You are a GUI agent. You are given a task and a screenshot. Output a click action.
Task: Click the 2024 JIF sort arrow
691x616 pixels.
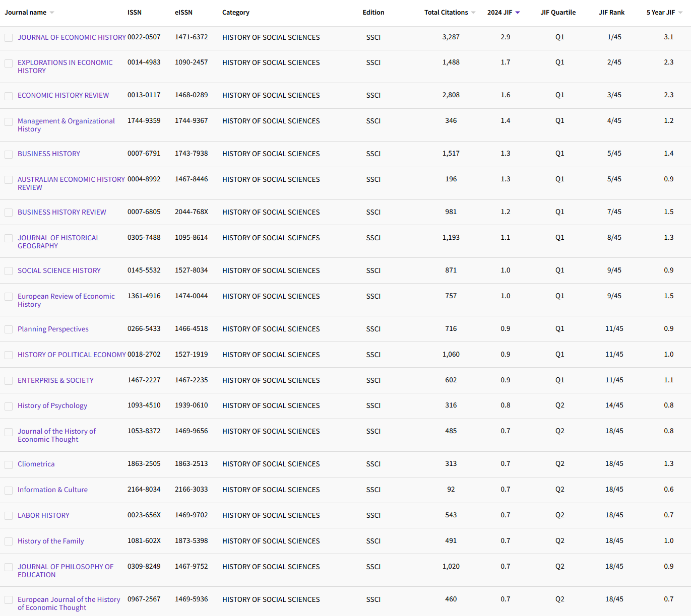[518, 13]
